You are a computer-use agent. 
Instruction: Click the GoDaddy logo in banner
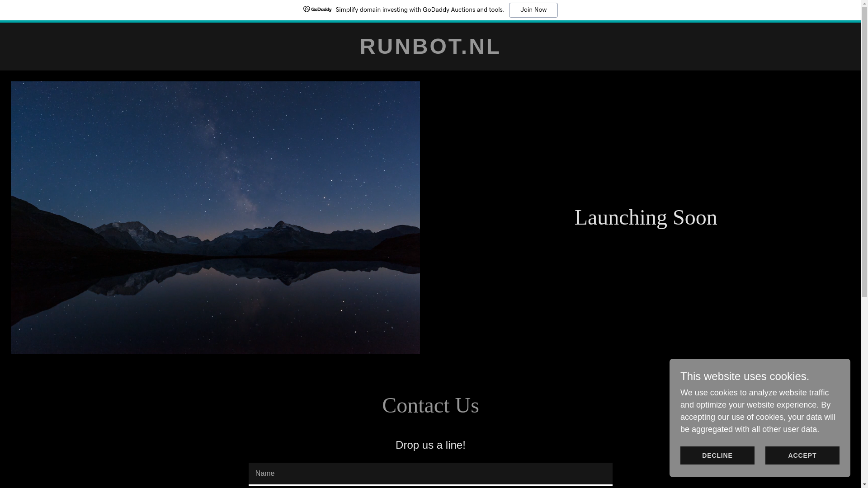317,9
